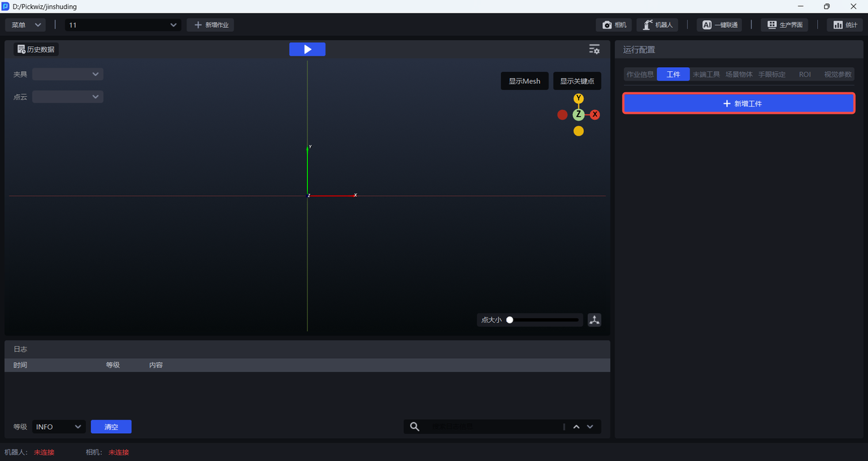Image resolution: width=868 pixels, height=461 pixels.
Task: Open 历史数据 history data
Action: (36, 49)
